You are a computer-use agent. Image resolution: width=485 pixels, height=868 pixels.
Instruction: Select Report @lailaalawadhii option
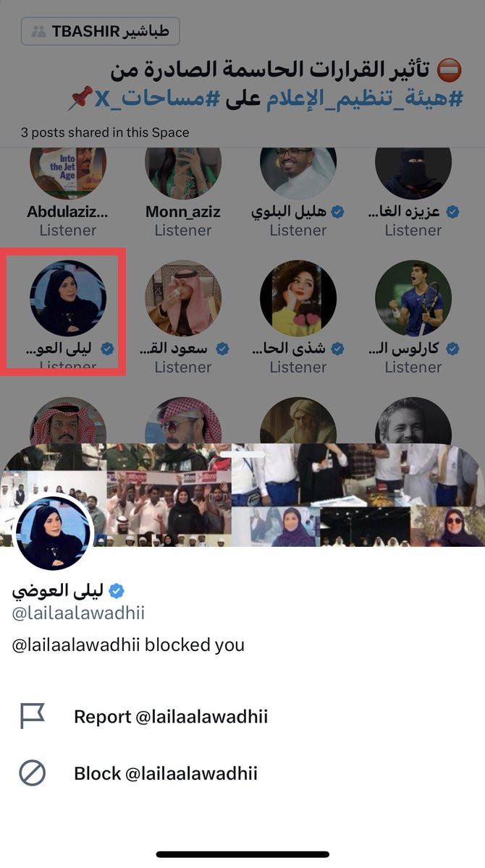[171, 717]
